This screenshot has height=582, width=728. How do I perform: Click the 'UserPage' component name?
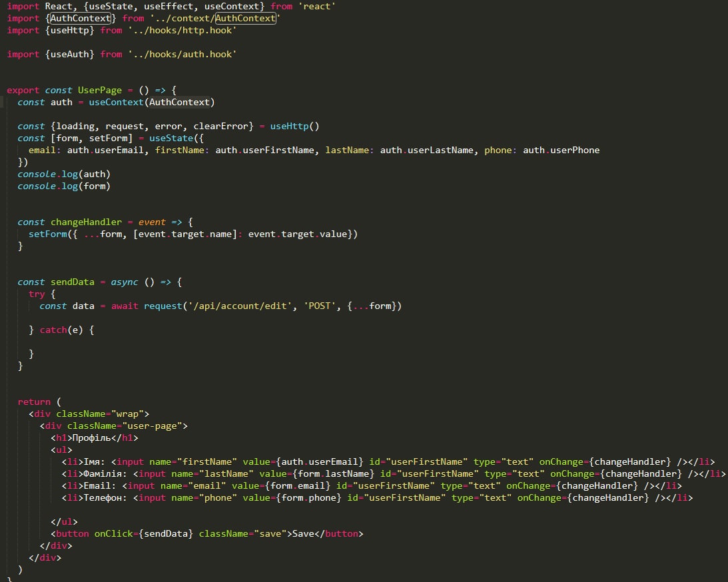(x=100, y=91)
